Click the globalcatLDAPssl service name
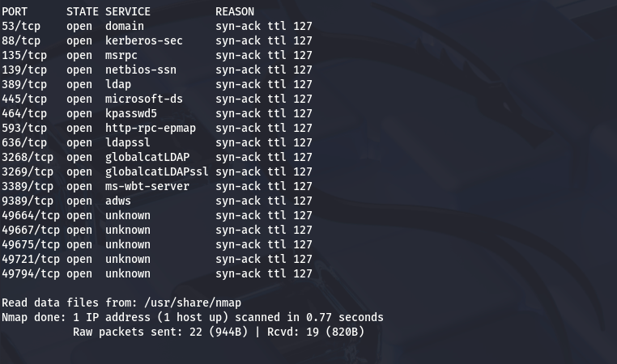617x364 pixels. [x=157, y=171]
